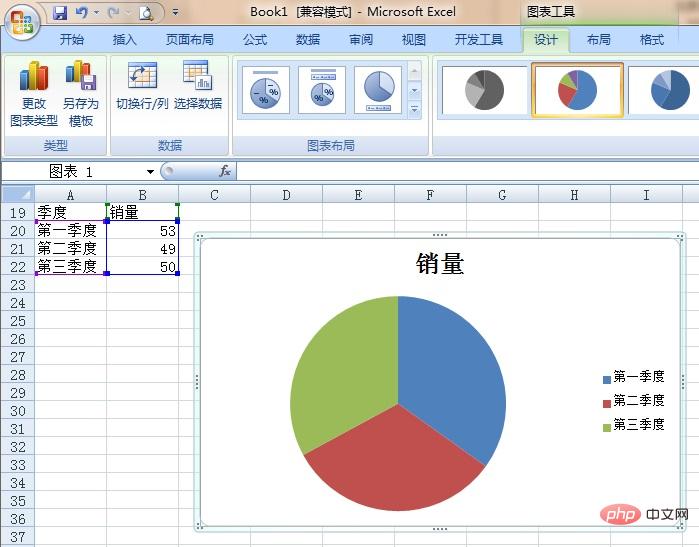Screen dimensions: 699x547
Task: Select column C header
Action: click(x=214, y=195)
